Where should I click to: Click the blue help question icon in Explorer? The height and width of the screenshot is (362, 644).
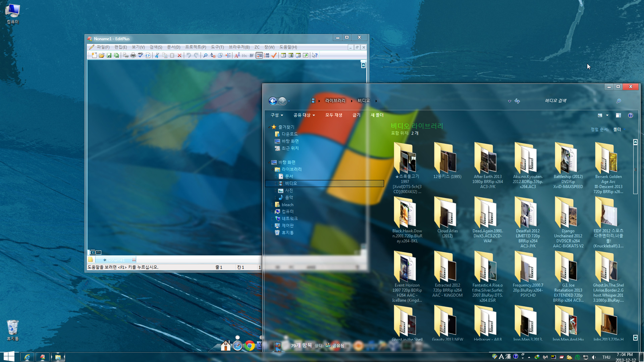(631, 115)
